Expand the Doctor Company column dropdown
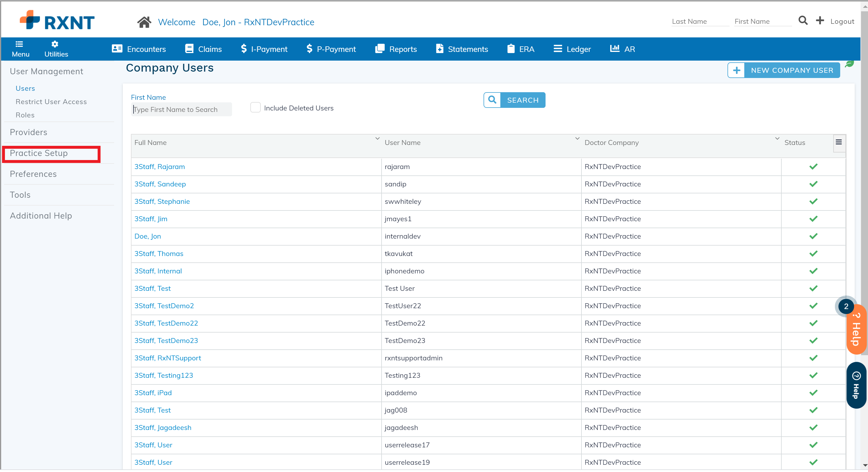 pos(777,139)
